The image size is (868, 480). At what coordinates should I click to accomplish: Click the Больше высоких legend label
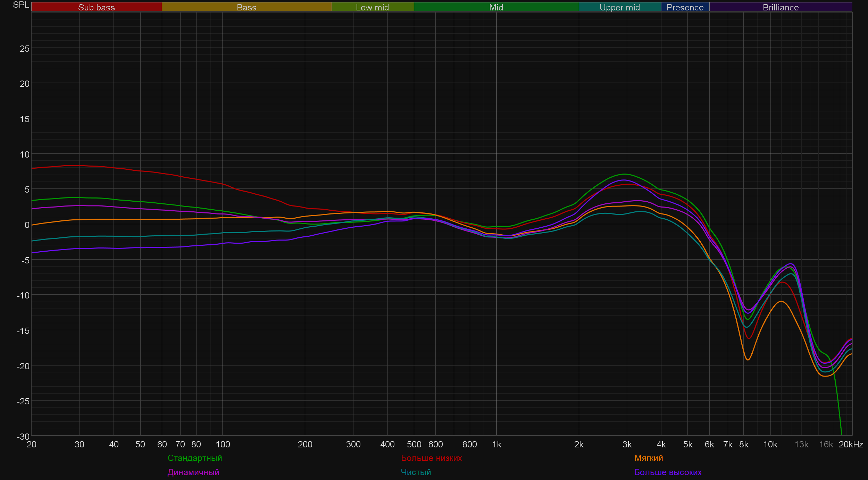click(668, 472)
